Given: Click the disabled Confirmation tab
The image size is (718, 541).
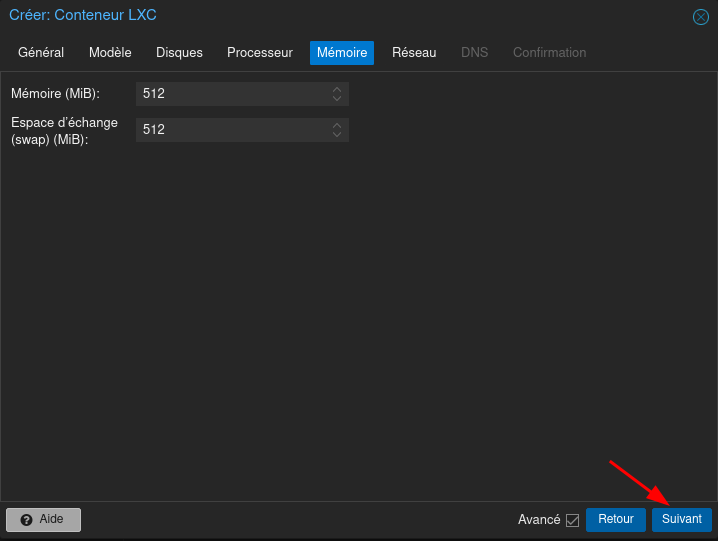Looking at the screenshot, I should point(549,53).
